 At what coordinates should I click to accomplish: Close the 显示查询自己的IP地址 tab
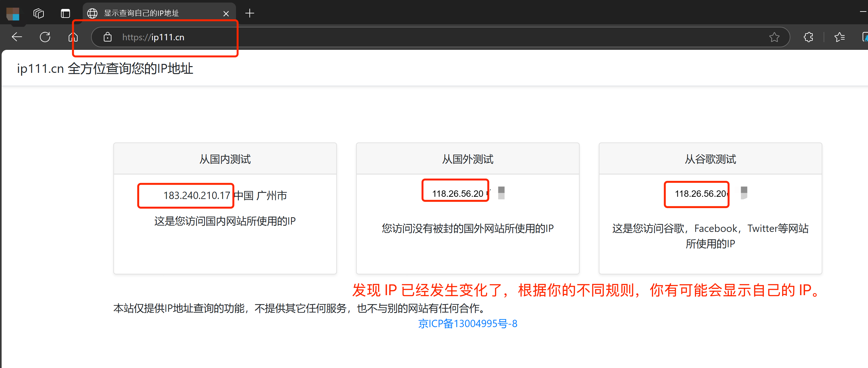tap(226, 14)
